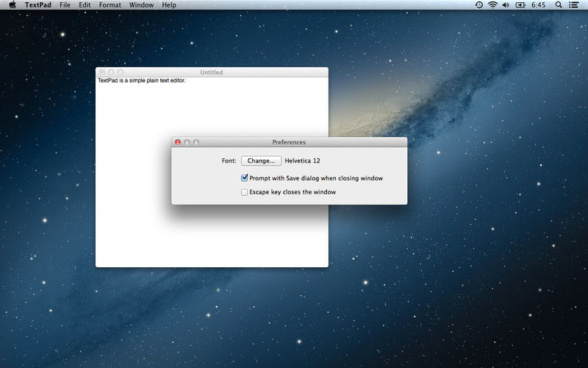Open the File menu
The height and width of the screenshot is (368, 588).
[65, 5]
